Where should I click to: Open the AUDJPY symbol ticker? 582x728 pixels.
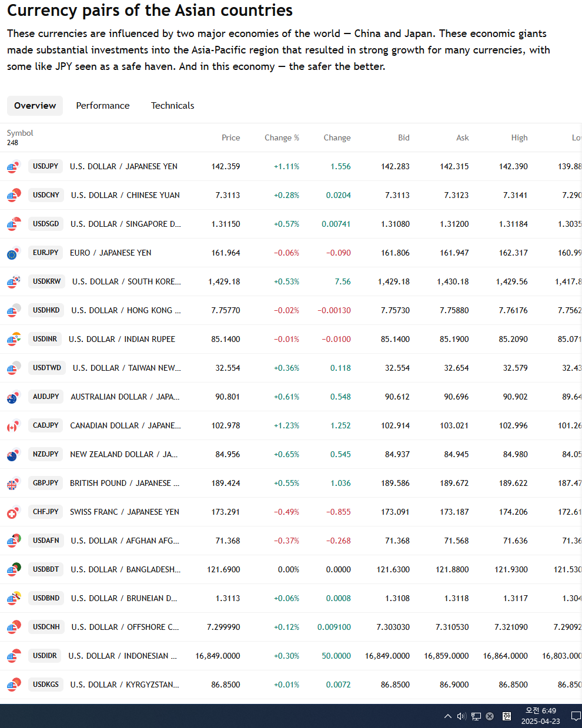[x=46, y=397]
